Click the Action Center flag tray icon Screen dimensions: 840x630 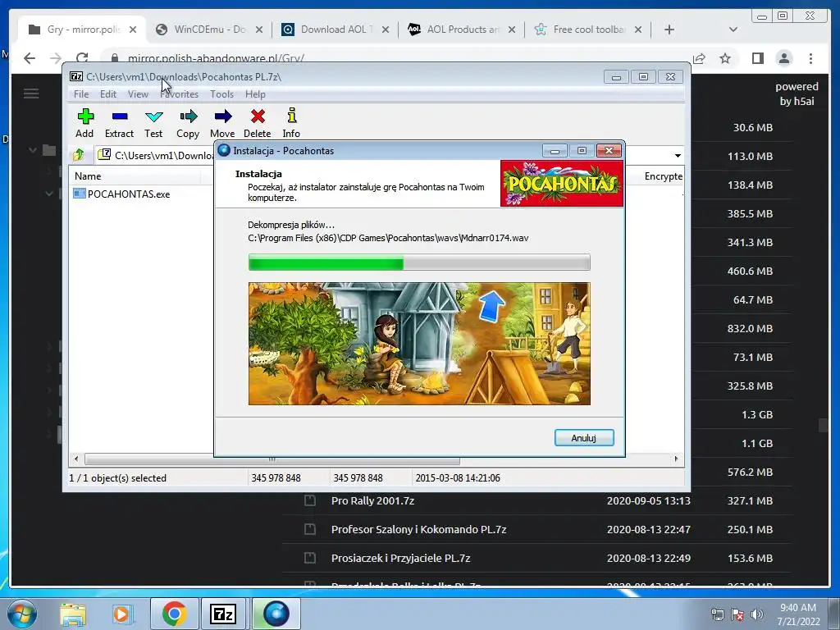[737, 614]
